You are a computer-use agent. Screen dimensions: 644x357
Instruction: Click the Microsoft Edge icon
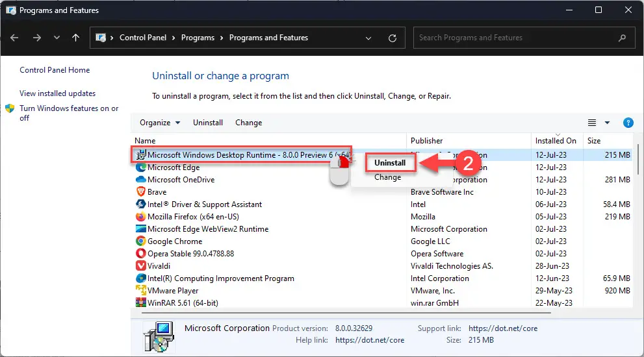point(141,167)
